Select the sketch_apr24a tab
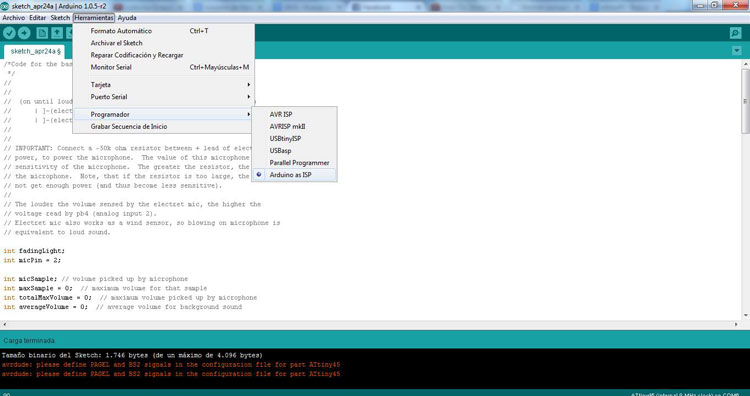The height and width of the screenshot is (396, 750). pos(34,51)
